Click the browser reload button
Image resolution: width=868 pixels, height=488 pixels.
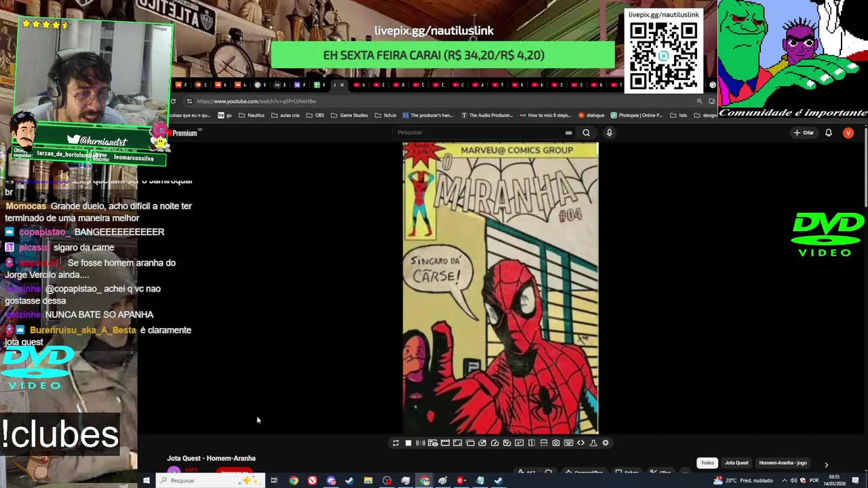(173, 101)
